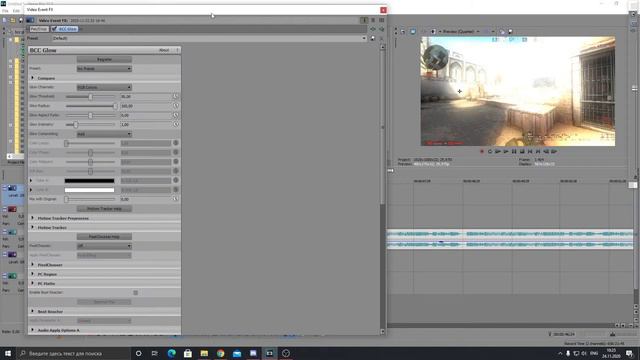Expand the PixelChooser section

pyautogui.click(x=33, y=264)
